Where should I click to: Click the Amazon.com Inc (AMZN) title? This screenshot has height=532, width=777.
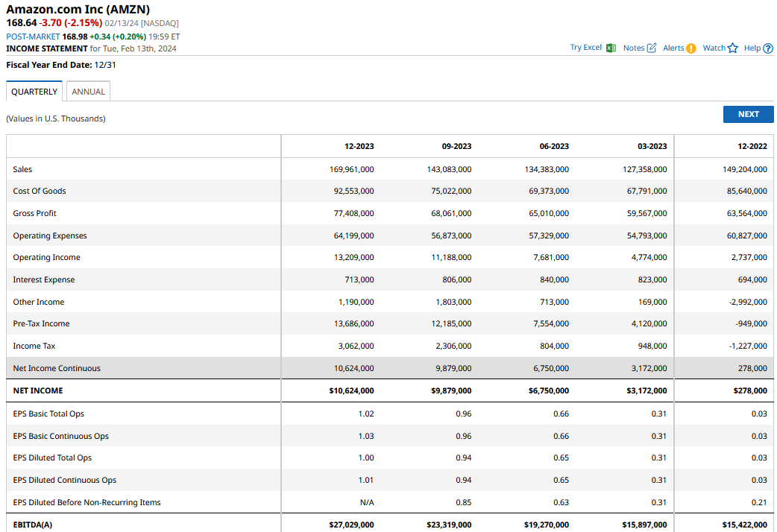point(78,10)
